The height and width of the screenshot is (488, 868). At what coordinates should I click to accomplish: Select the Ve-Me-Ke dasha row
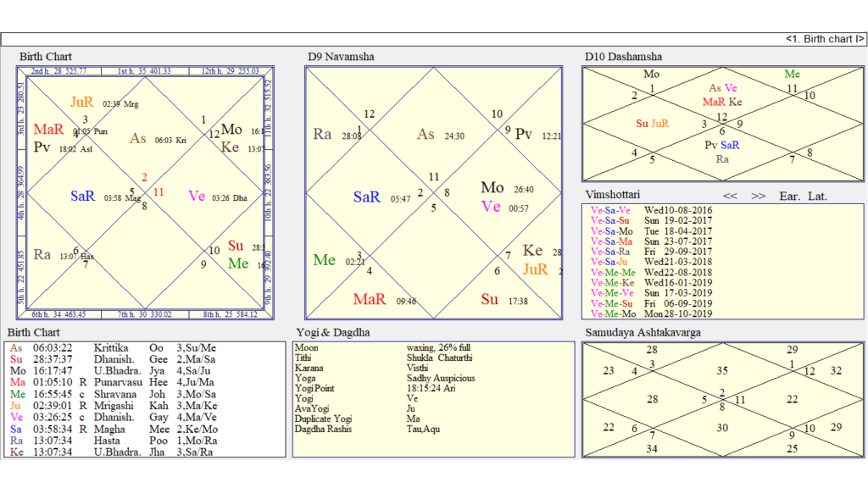tap(652, 283)
